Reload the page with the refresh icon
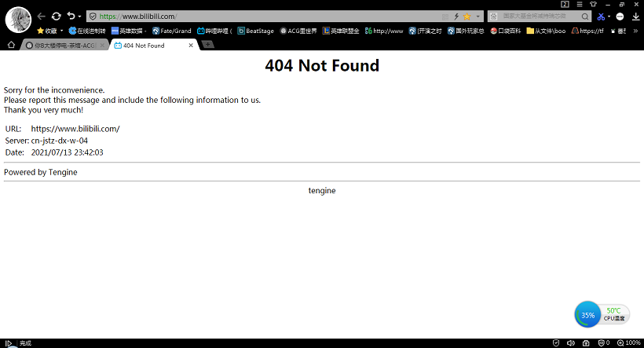 point(57,16)
